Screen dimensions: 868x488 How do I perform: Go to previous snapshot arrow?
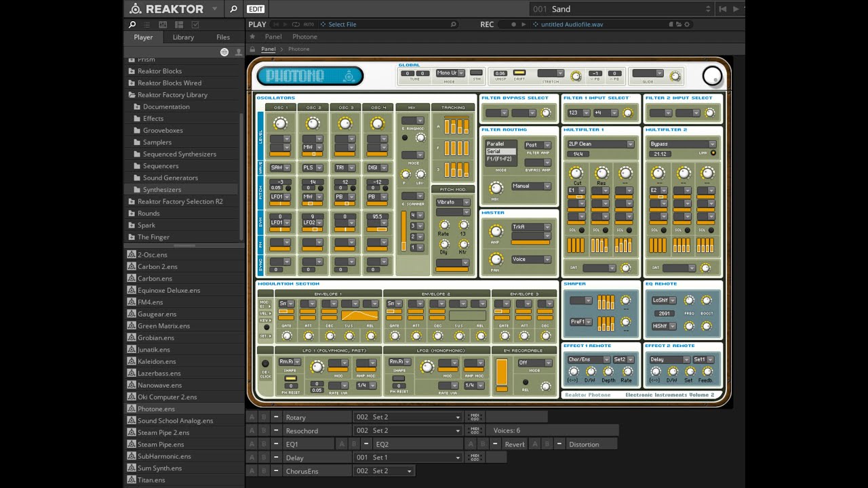point(723,9)
